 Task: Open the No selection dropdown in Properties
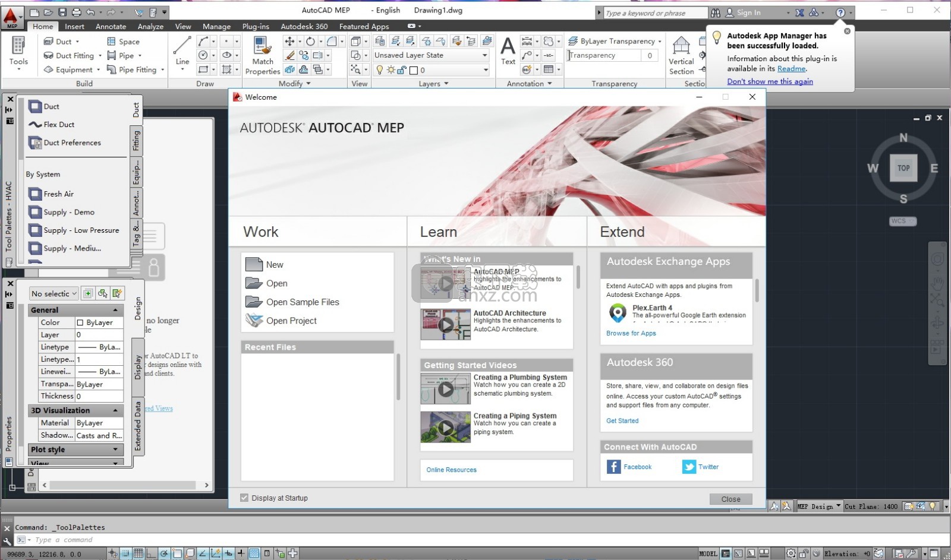[53, 293]
